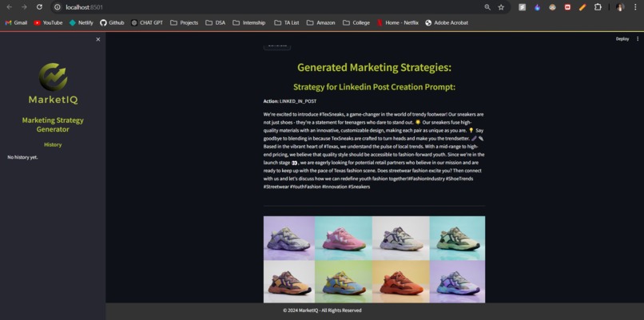Go back using the browser back arrow
644x320 pixels.
pyautogui.click(x=10, y=7)
